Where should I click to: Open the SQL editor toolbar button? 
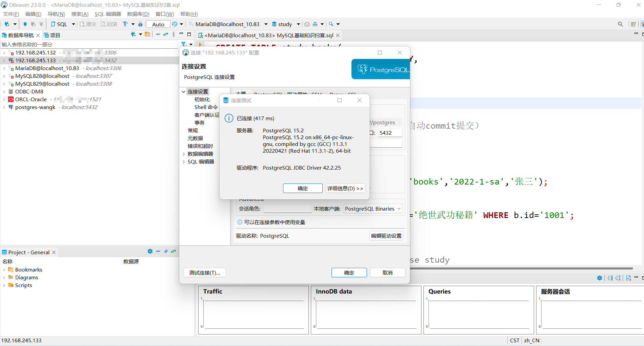point(59,24)
